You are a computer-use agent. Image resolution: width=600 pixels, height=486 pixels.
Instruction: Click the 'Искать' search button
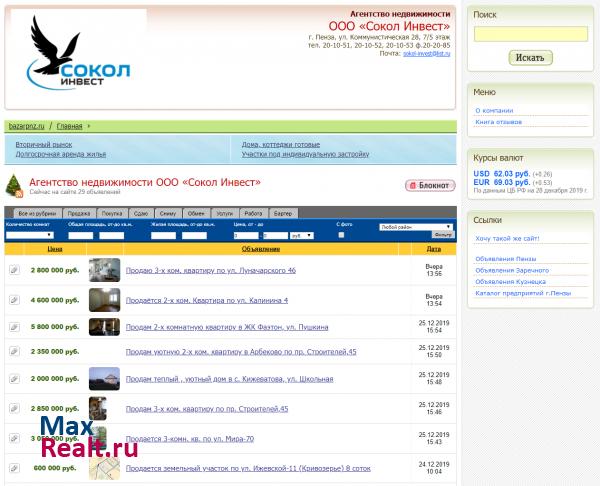click(530, 58)
